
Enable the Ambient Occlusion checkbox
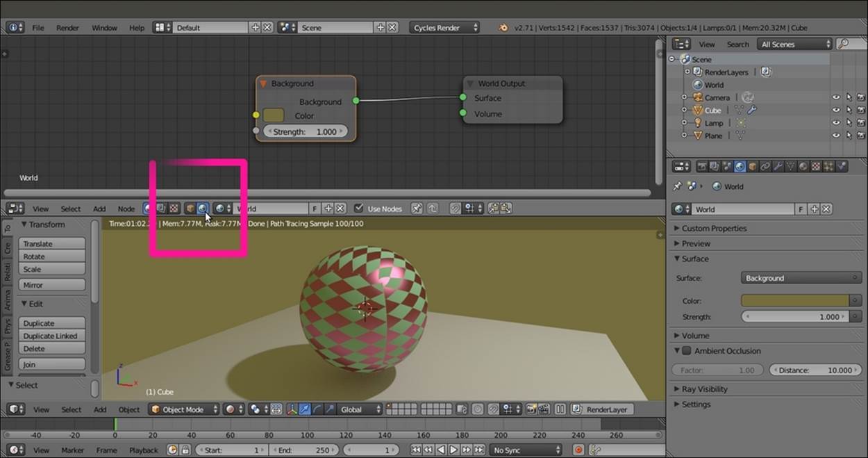click(x=687, y=351)
